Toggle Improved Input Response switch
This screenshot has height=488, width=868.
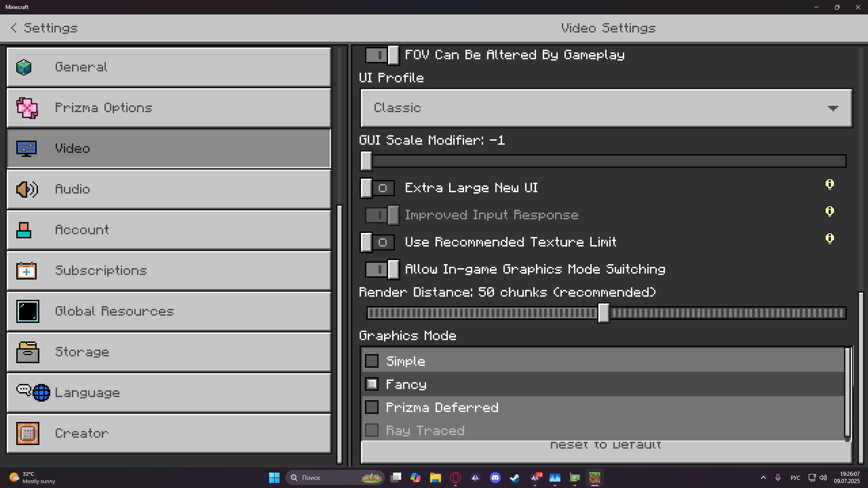382,215
